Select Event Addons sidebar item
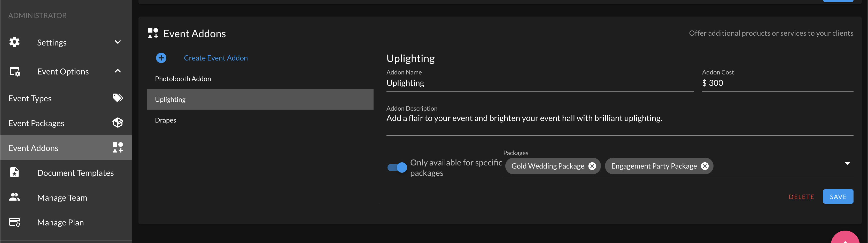The width and height of the screenshot is (868, 243). click(x=66, y=148)
